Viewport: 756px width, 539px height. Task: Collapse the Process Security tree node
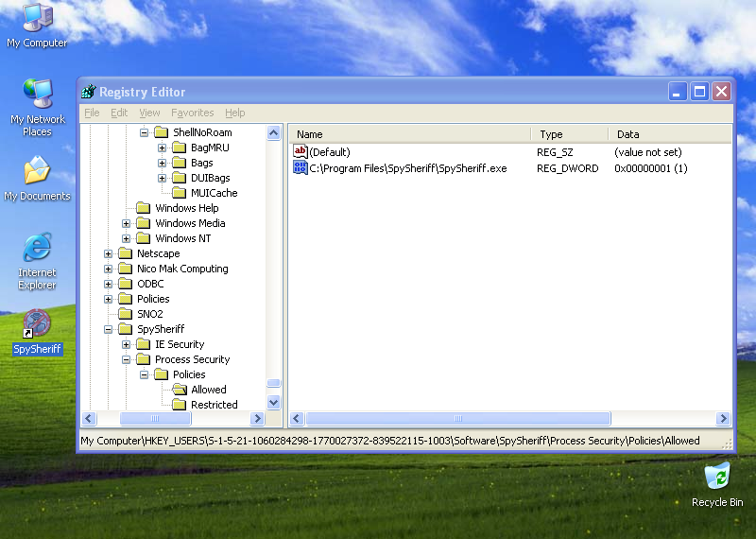[x=126, y=359]
